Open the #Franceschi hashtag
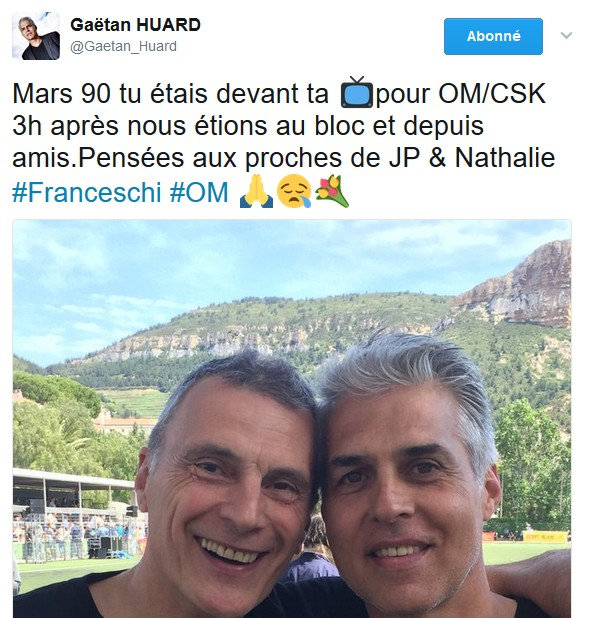This screenshot has width=591, height=618. coord(87,192)
